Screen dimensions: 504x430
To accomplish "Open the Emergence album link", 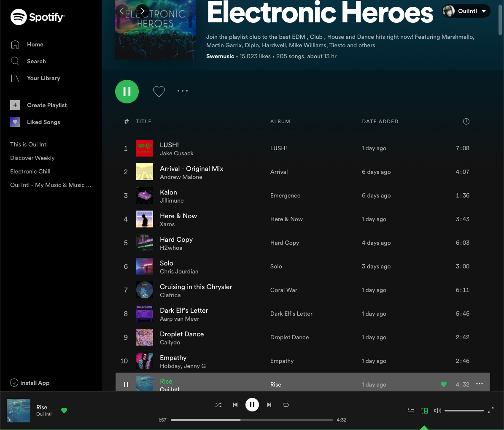I will click(x=286, y=195).
